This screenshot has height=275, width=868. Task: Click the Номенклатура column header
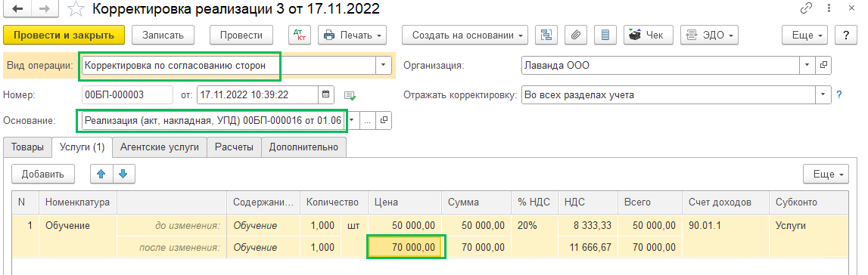78,202
